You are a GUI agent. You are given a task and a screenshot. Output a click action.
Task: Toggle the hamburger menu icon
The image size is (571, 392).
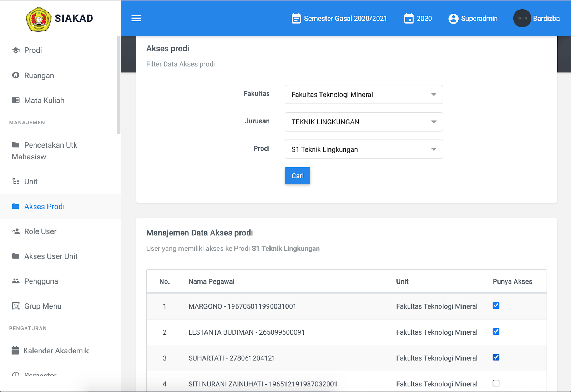(136, 18)
